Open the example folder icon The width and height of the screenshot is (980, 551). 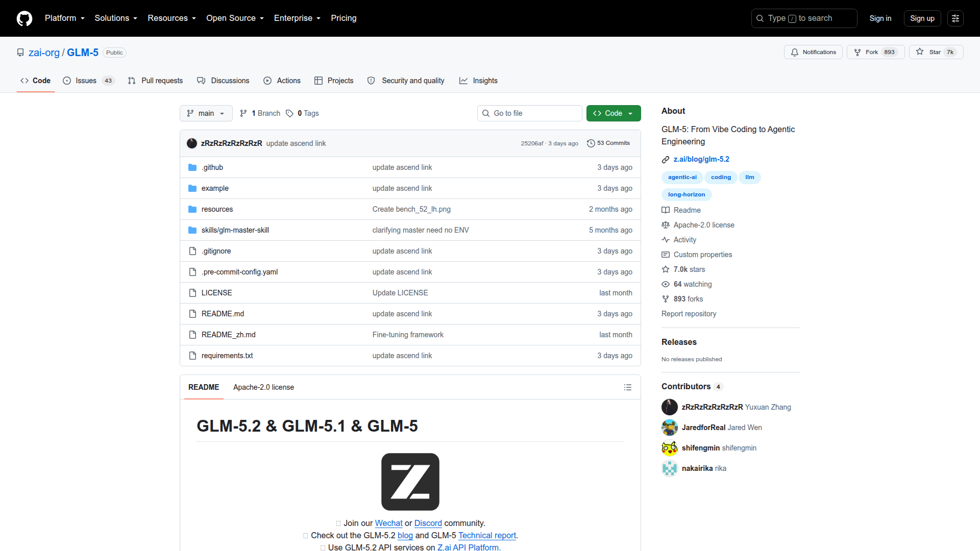[192, 188]
